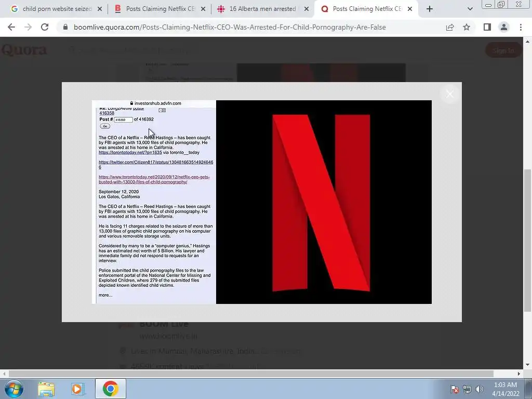Close the Google search tab
The image size is (532, 399).
100,9
